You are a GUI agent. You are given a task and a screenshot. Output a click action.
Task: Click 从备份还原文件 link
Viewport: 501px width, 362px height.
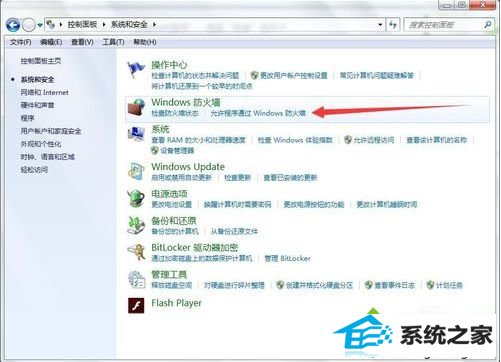point(234,231)
